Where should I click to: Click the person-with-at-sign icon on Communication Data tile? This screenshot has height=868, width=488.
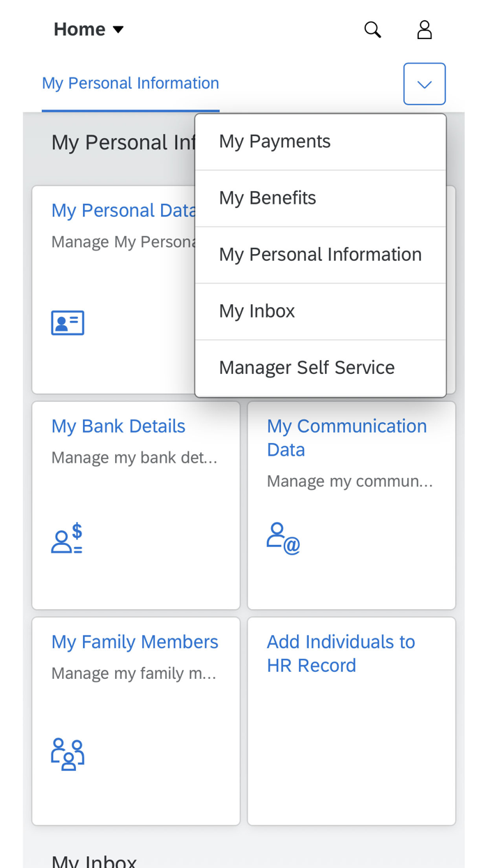point(282,537)
